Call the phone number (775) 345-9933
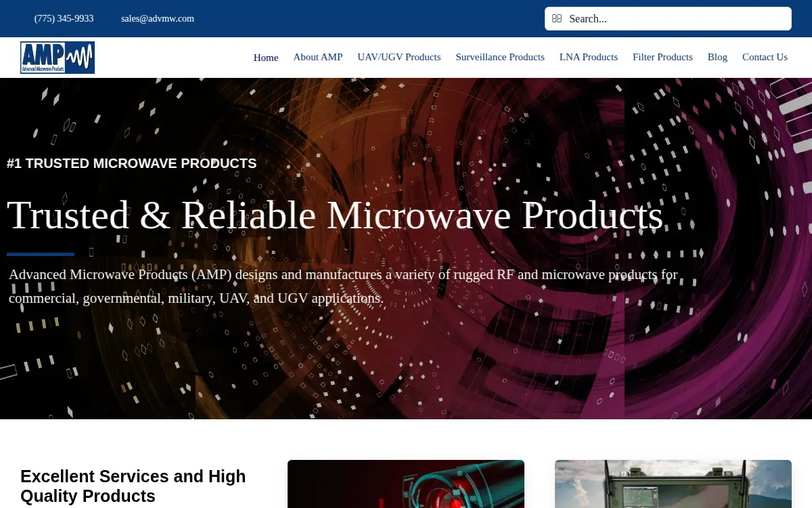Image resolution: width=812 pixels, height=508 pixels. click(x=64, y=19)
